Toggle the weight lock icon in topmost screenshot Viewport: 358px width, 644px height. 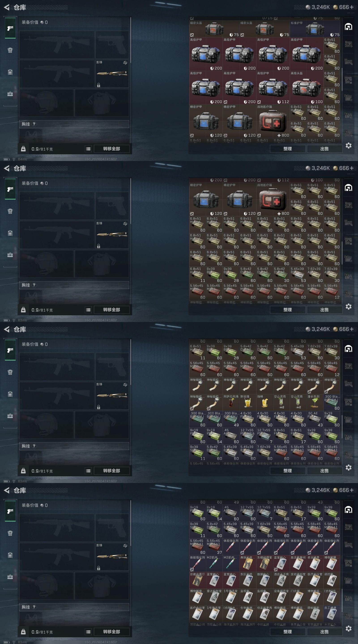click(x=23, y=149)
